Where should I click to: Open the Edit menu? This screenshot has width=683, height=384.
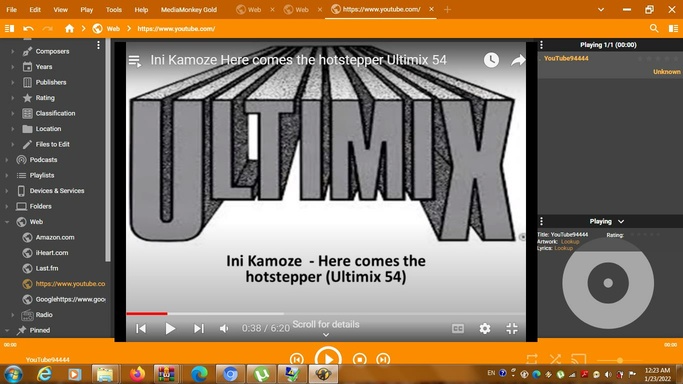(x=35, y=10)
